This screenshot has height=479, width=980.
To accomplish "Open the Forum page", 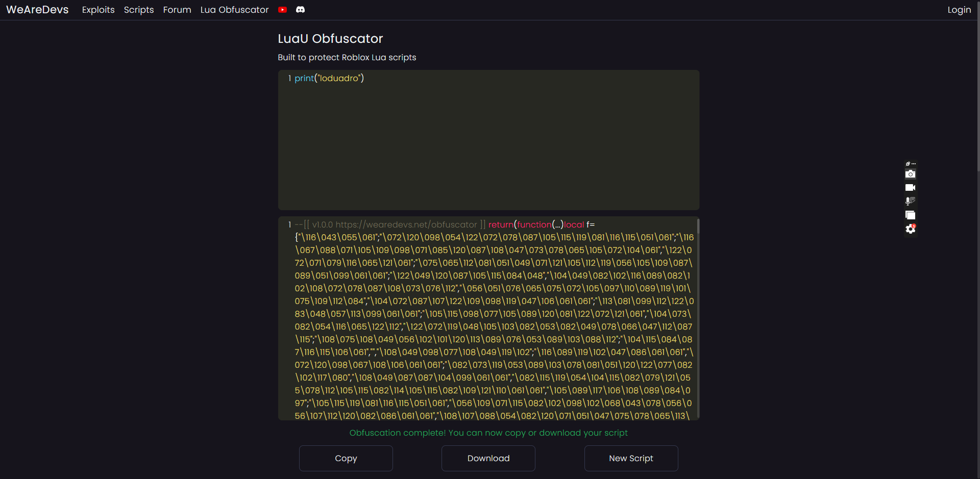I will coord(177,10).
